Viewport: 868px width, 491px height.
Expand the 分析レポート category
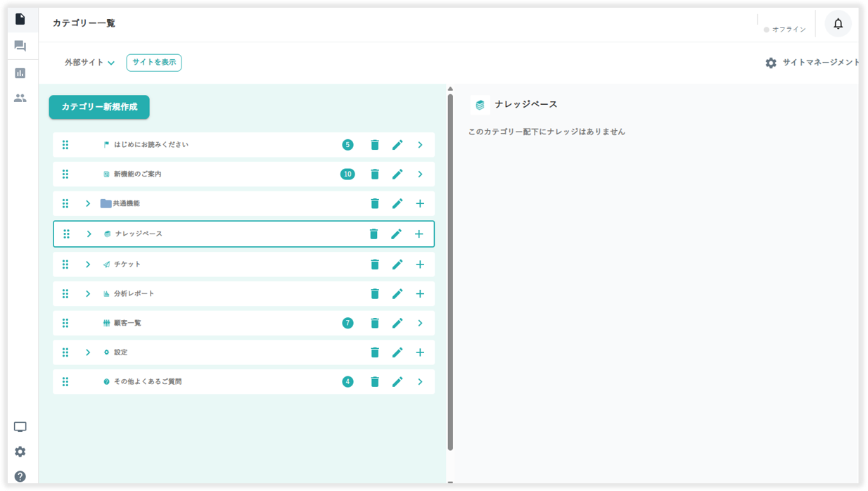click(88, 294)
